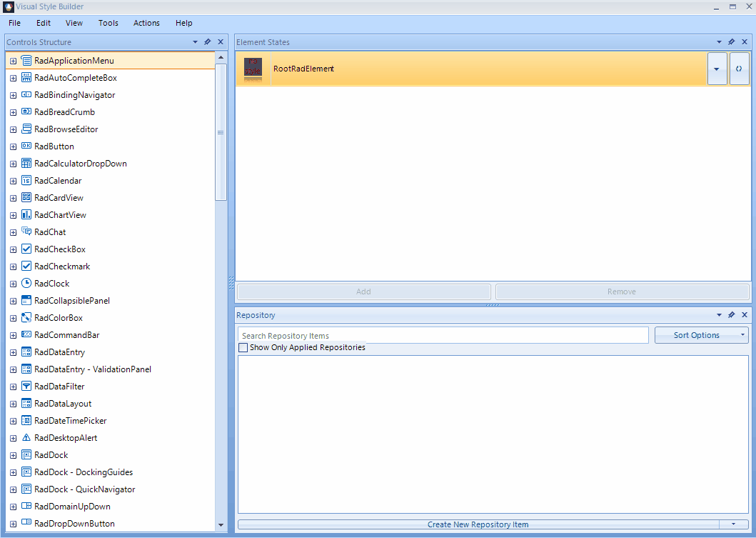The width and height of the screenshot is (756, 538).
Task: Click the Remove state button
Action: tap(622, 292)
